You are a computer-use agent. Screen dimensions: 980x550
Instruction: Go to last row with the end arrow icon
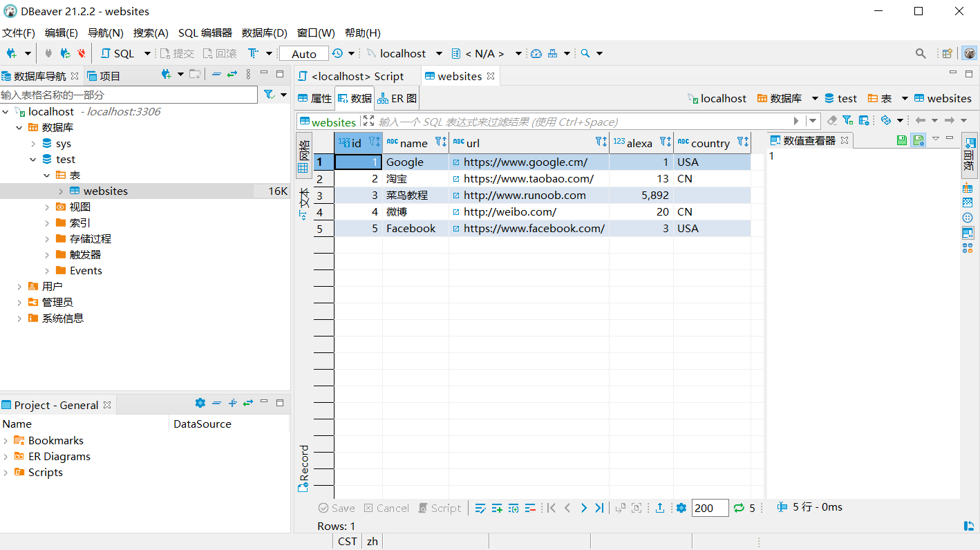pos(599,508)
